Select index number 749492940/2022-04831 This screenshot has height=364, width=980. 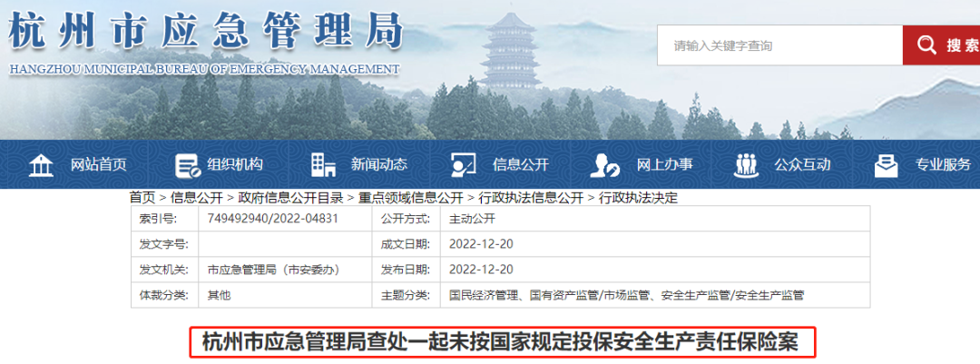[x=272, y=219]
